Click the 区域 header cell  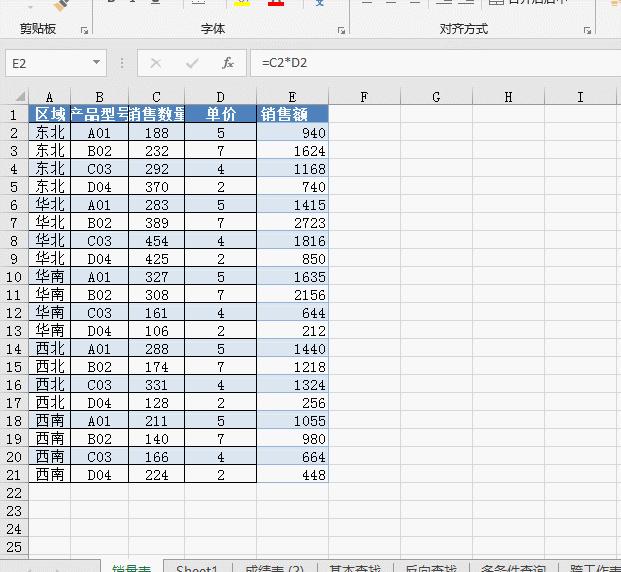(x=50, y=114)
